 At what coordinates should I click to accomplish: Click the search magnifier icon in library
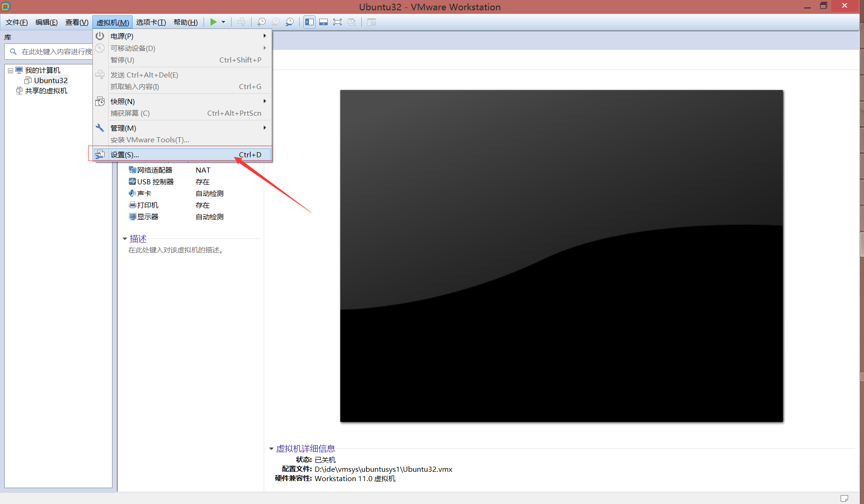tap(13, 52)
